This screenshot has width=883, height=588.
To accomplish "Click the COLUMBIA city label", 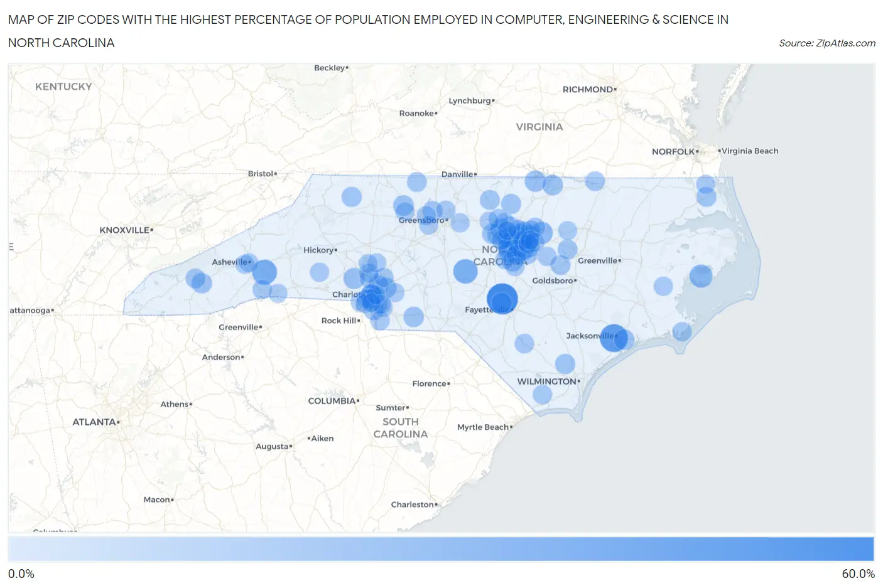I will click(x=332, y=401).
